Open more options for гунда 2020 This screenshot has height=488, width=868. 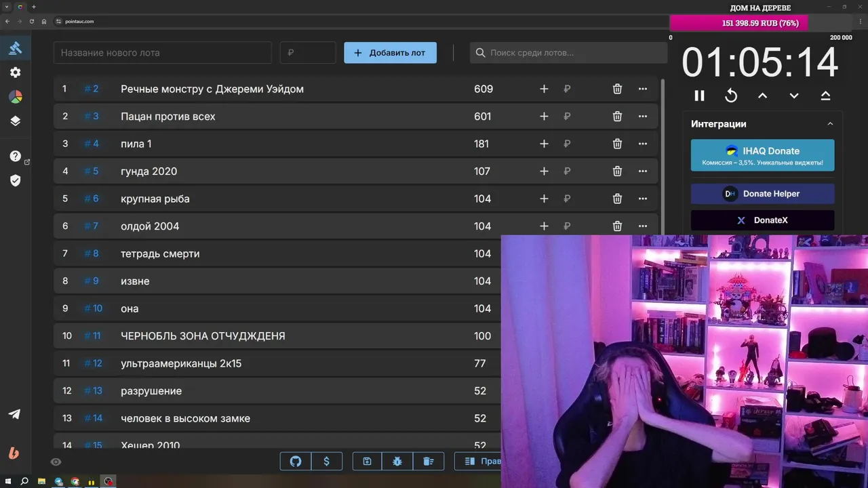pos(643,171)
